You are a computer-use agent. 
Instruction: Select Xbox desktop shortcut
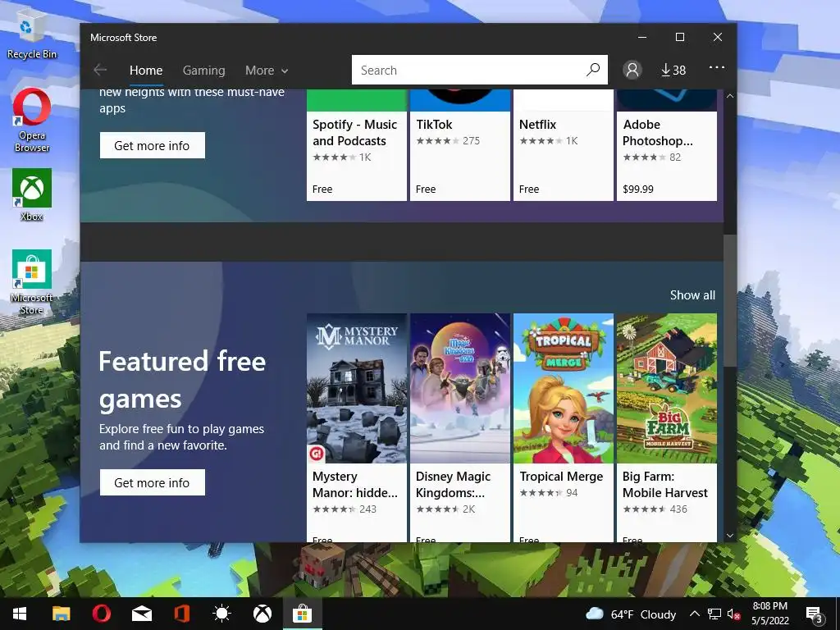tap(32, 195)
